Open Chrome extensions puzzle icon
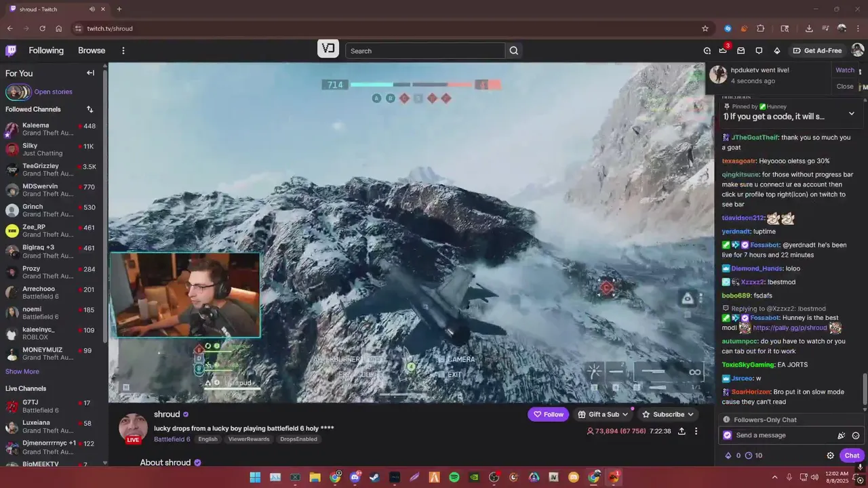868x488 pixels. point(760,28)
